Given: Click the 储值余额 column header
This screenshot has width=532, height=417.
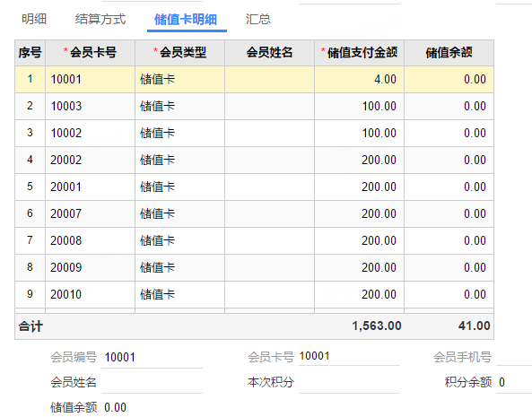Looking at the screenshot, I should point(449,53).
